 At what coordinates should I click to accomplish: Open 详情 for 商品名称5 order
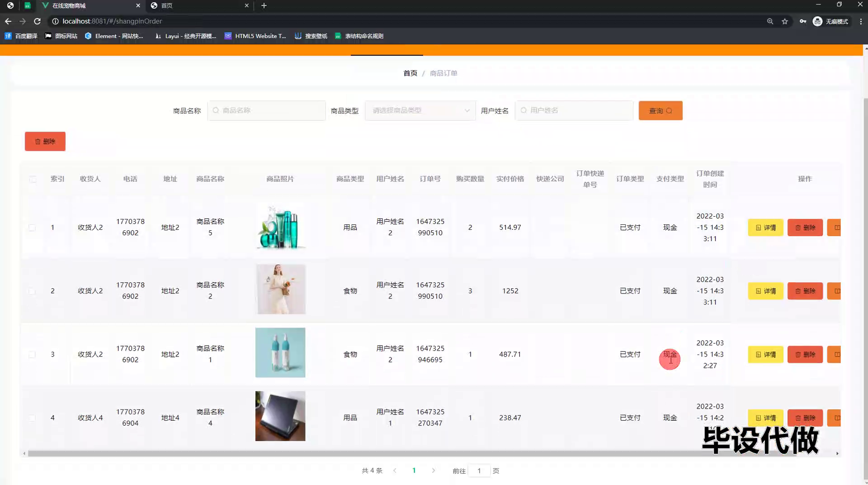pos(765,228)
